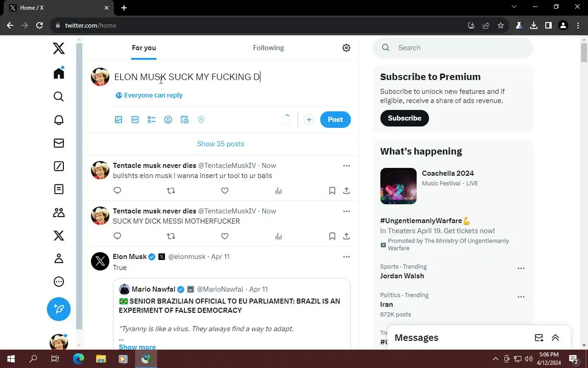Screen dimensions: 588x368
Task: Open Coachella 2024 event
Action: tap(448, 173)
